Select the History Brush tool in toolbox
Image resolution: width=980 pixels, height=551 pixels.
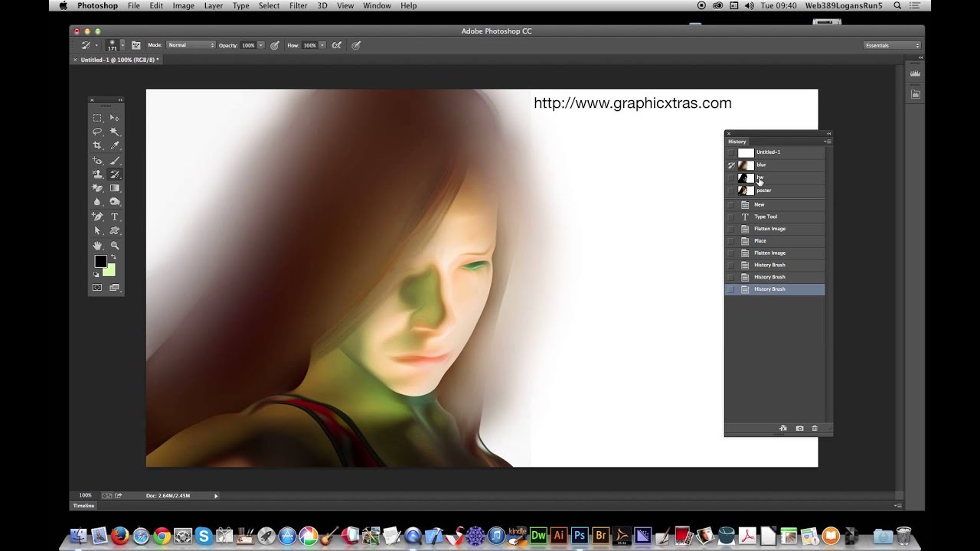click(114, 174)
